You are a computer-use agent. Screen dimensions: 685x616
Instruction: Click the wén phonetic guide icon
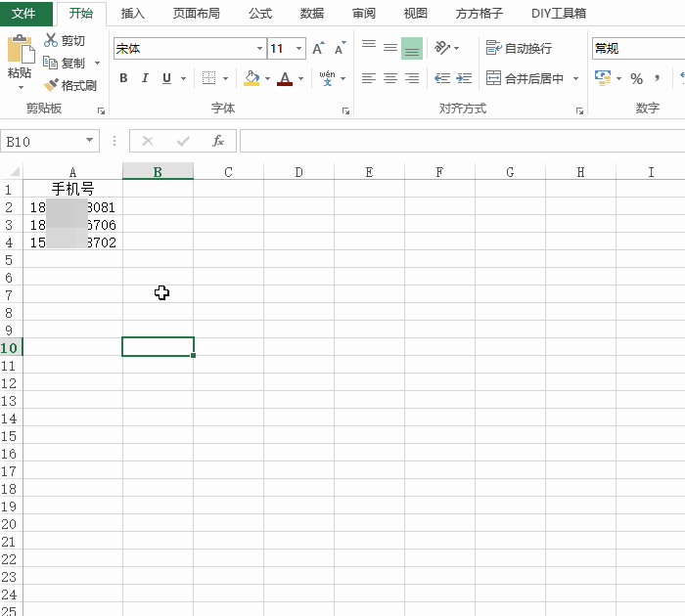pyautogui.click(x=327, y=78)
